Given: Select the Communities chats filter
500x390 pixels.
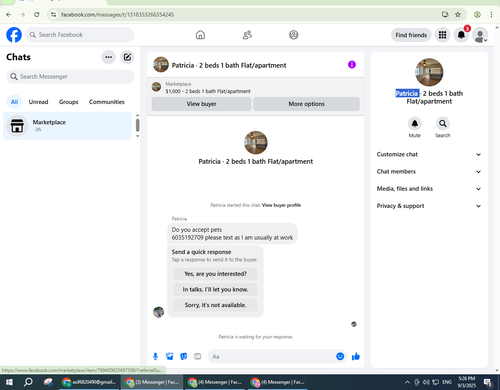Looking at the screenshot, I should click(x=107, y=102).
